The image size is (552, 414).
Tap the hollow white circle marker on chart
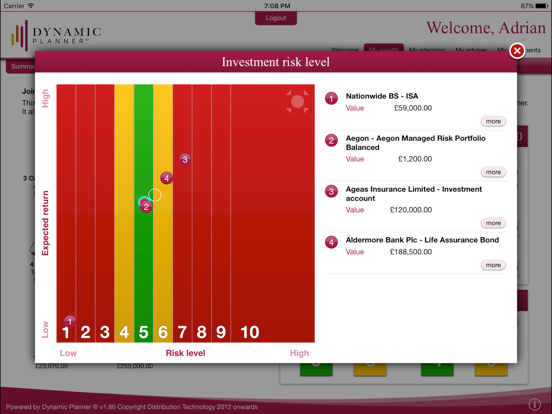(x=155, y=195)
